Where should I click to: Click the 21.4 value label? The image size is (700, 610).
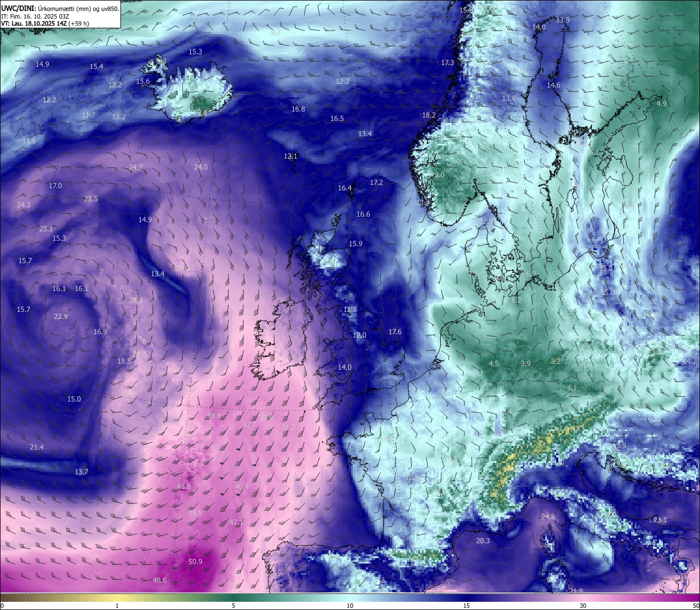click(37, 447)
